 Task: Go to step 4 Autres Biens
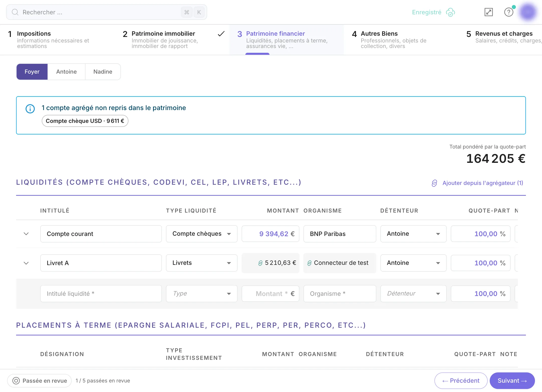click(401, 40)
